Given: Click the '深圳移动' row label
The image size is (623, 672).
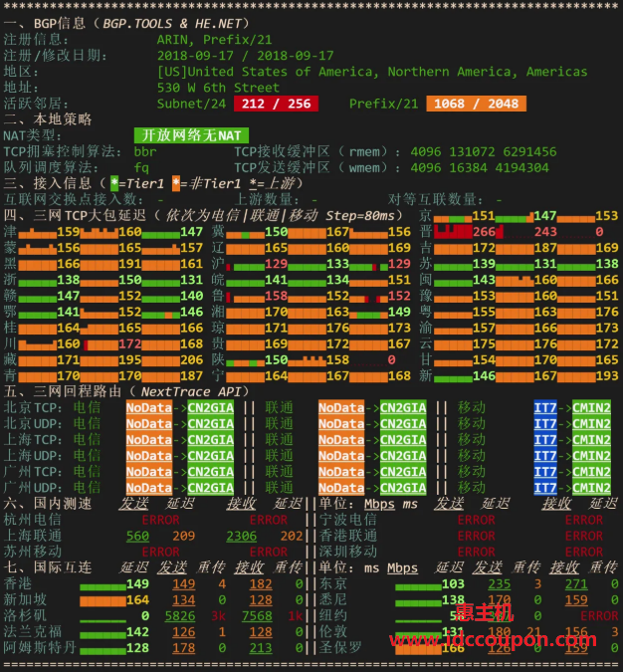Looking at the screenshot, I should pos(348,552).
